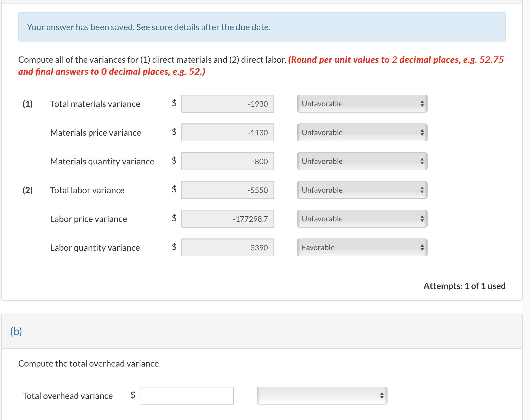Click Labor price variance amount field
The height and width of the screenshot is (420, 529).
[x=227, y=219]
